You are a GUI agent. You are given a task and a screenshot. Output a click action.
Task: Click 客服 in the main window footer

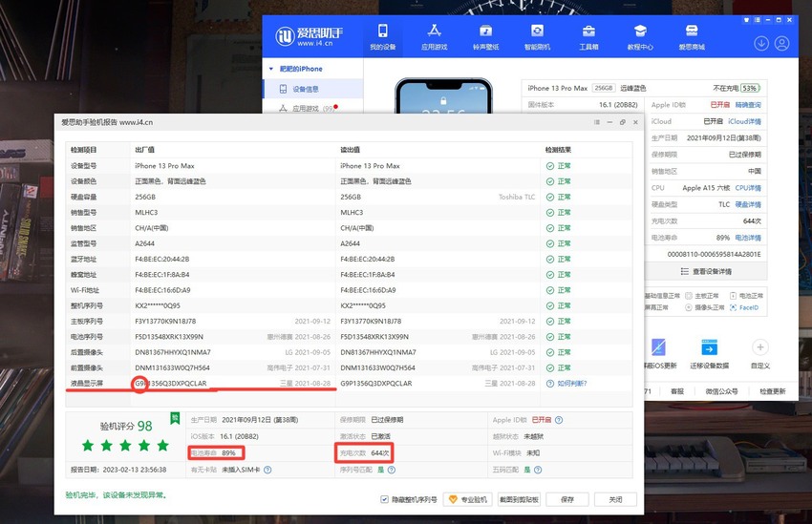coord(677,391)
